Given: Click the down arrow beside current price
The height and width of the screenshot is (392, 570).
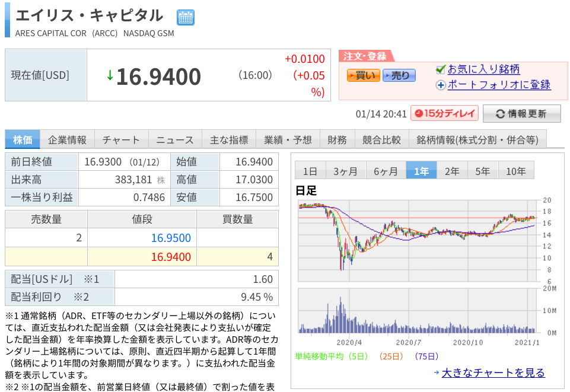Looking at the screenshot, I should 110,75.
